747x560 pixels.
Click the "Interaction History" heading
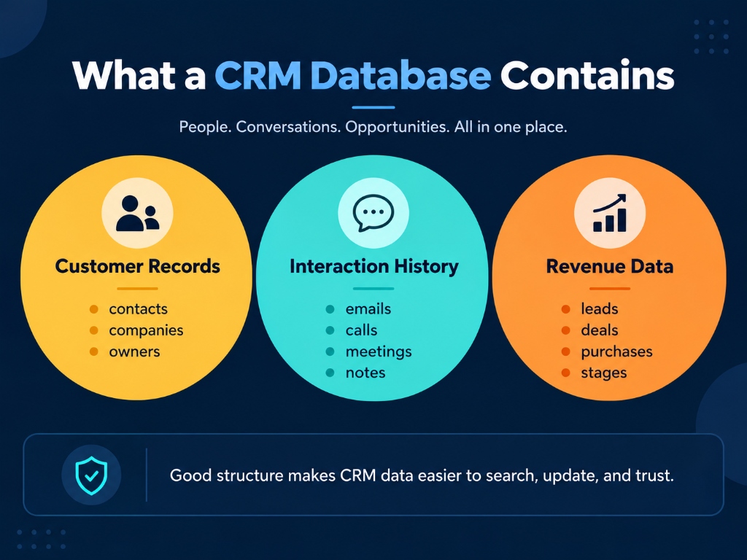pyautogui.click(x=374, y=266)
